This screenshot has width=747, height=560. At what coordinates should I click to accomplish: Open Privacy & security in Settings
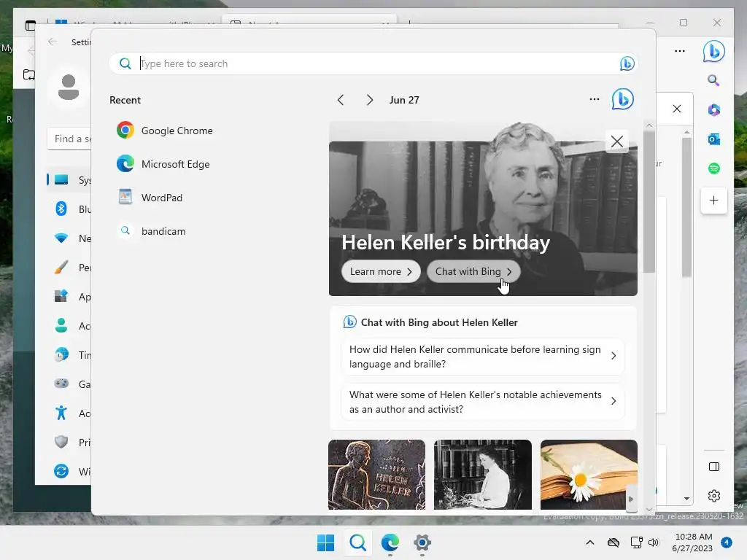pos(71,443)
